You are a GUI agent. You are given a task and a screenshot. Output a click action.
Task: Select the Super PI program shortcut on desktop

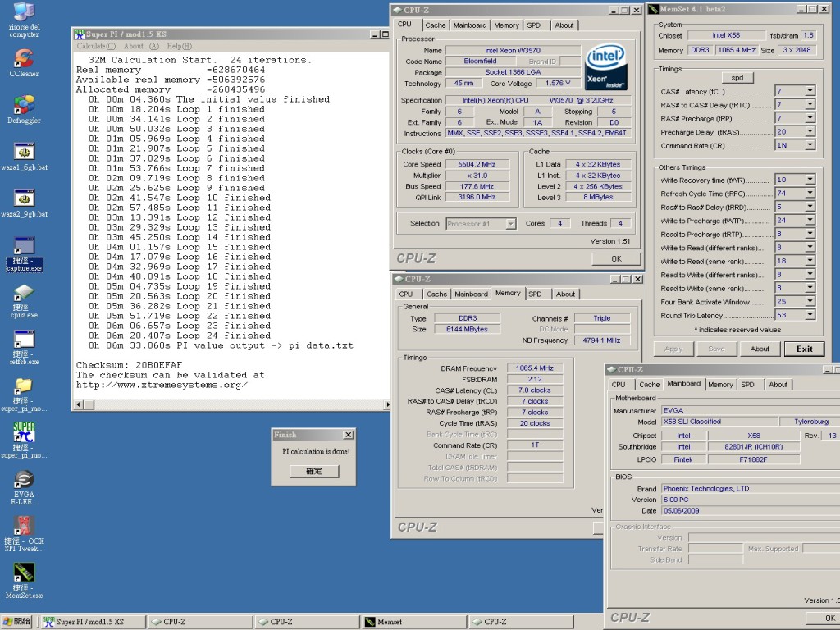[x=24, y=441]
